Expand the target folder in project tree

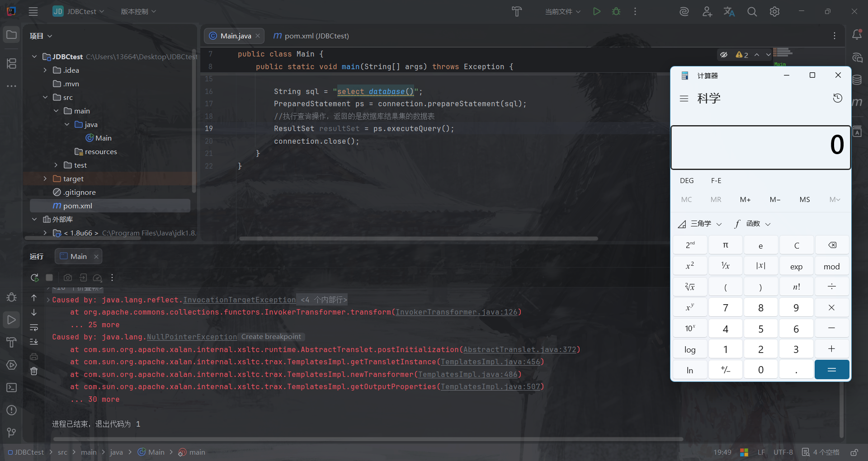45,179
